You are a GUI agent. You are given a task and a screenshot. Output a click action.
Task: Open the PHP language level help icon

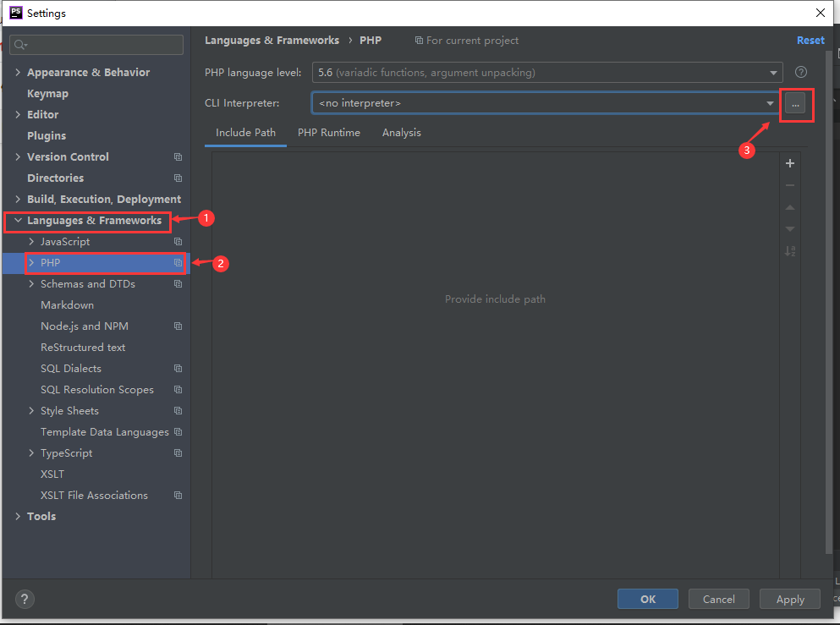point(801,72)
